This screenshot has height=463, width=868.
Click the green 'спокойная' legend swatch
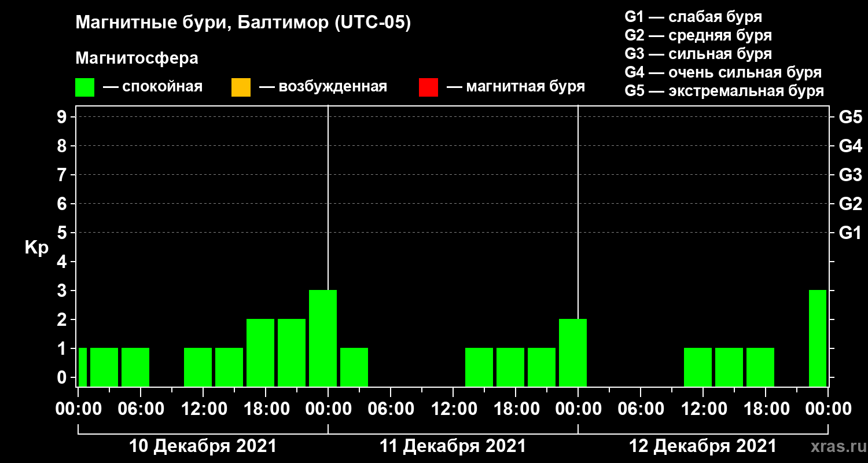[x=84, y=87]
